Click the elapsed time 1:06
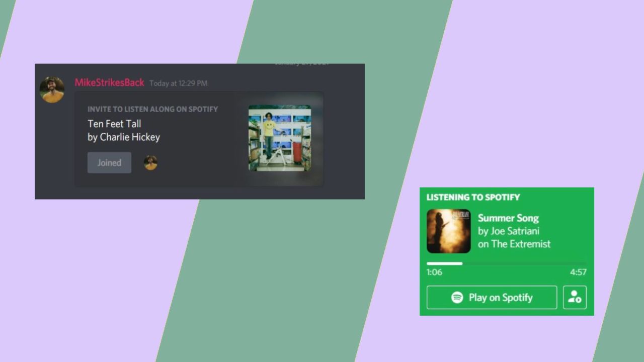This screenshot has width=644, height=362. coord(434,273)
